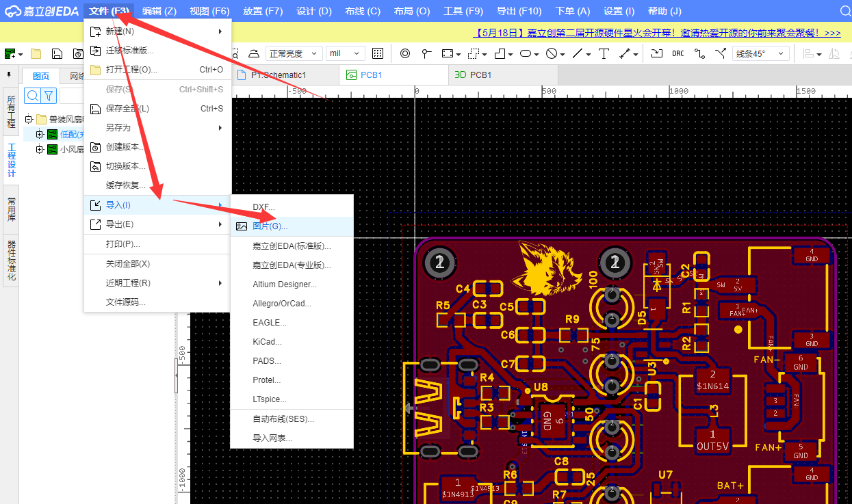Click the search icon in project panel
Viewport: 852px width, 504px height.
click(x=32, y=95)
